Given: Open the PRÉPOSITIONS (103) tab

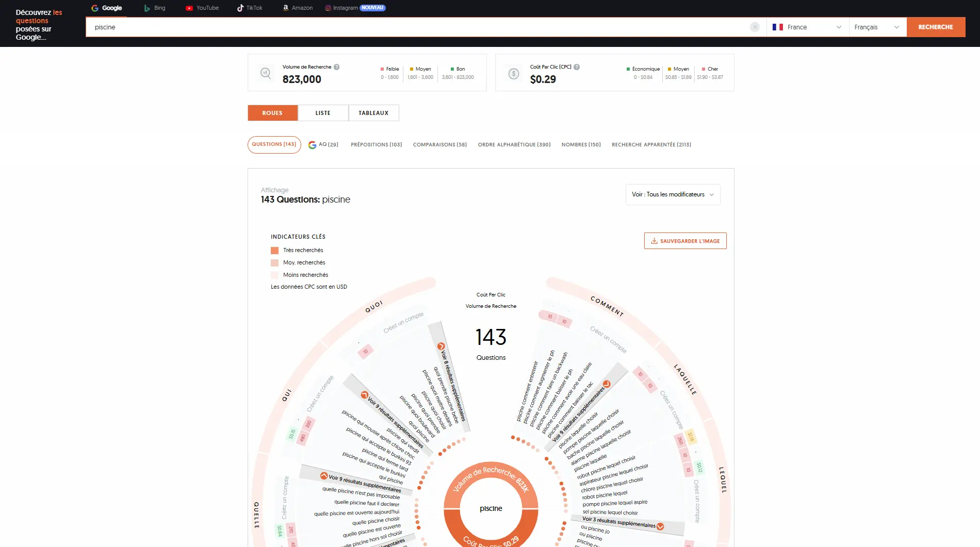Looking at the screenshot, I should click(376, 145).
